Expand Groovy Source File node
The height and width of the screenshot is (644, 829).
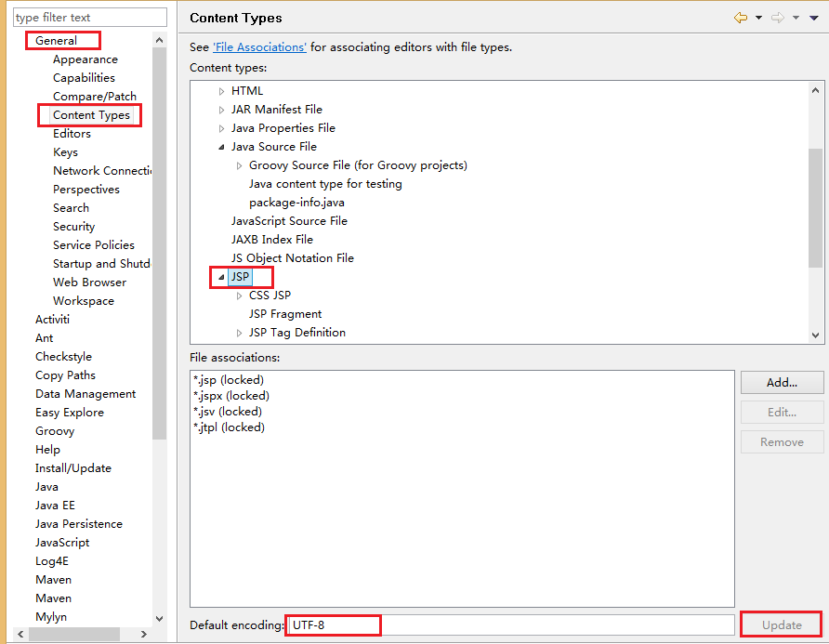point(240,165)
